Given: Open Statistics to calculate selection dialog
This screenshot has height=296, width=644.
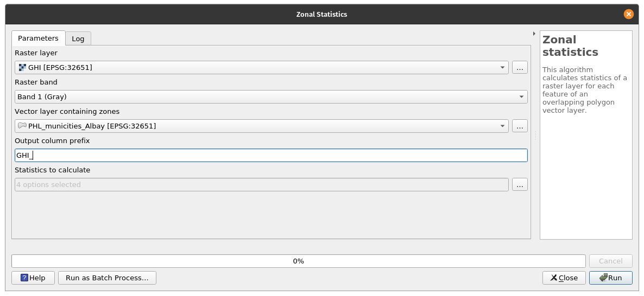Looking at the screenshot, I should tap(520, 185).
